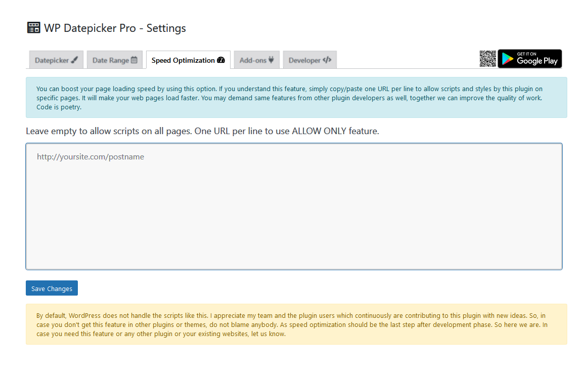Image resolution: width=588 pixels, height=371 pixels.
Task: Click the blue speed optimization info notice
Action: [x=296, y=98]
